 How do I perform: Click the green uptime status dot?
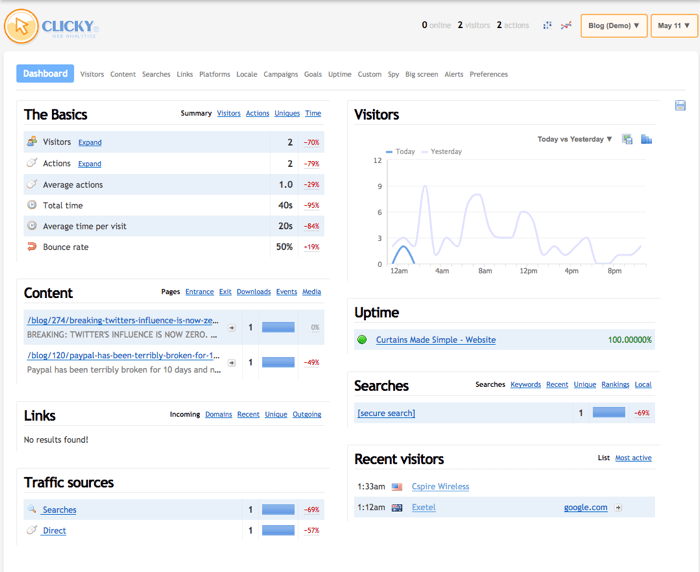click(x=362, y=340)
